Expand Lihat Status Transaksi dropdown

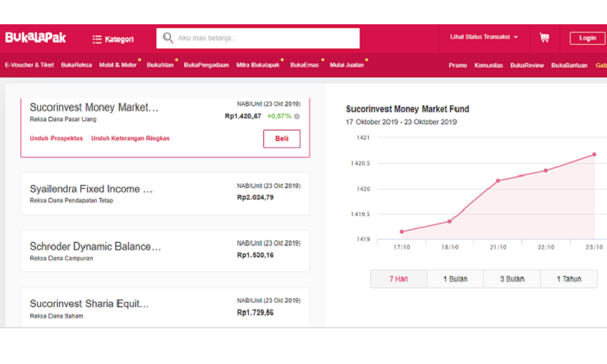click(484, 37)
